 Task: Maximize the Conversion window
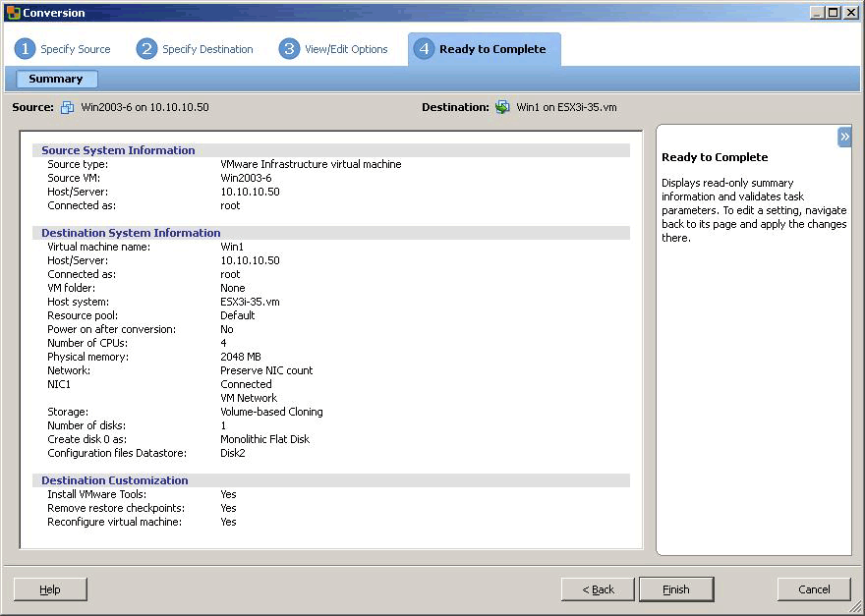(833, 13)
